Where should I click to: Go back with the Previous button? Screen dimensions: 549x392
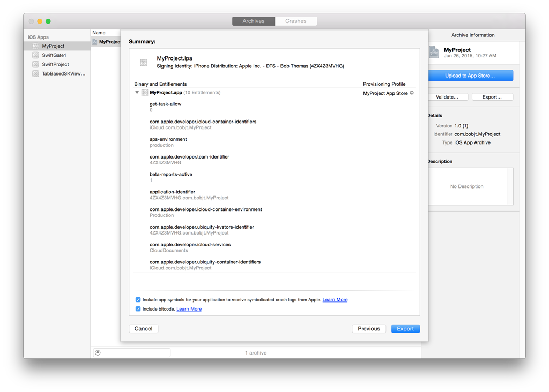(x=369, y=328)
